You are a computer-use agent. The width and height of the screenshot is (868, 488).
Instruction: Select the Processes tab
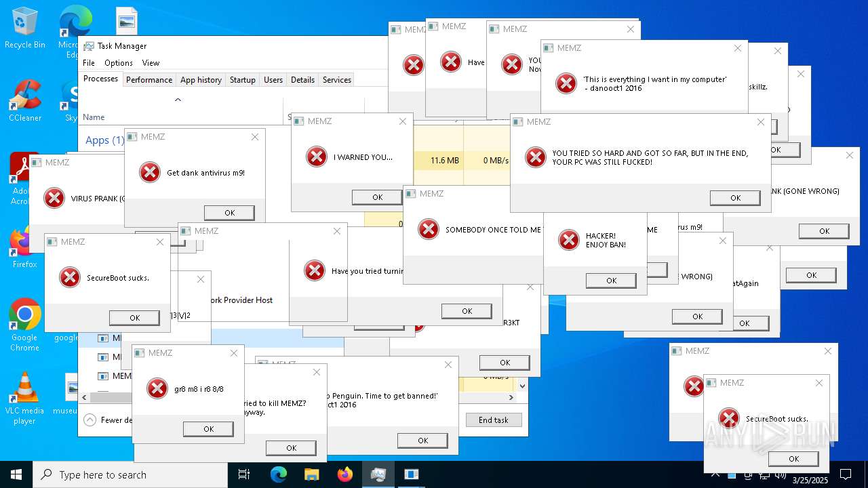click(100, 79)
